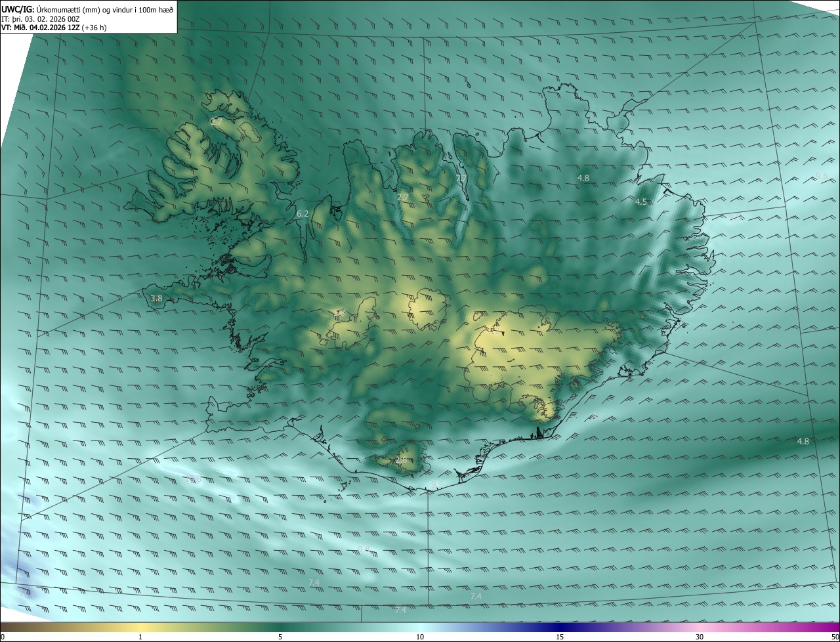Click the '0' tick label on the color scale
Screen dimensions: 840x642
(3, 637)
